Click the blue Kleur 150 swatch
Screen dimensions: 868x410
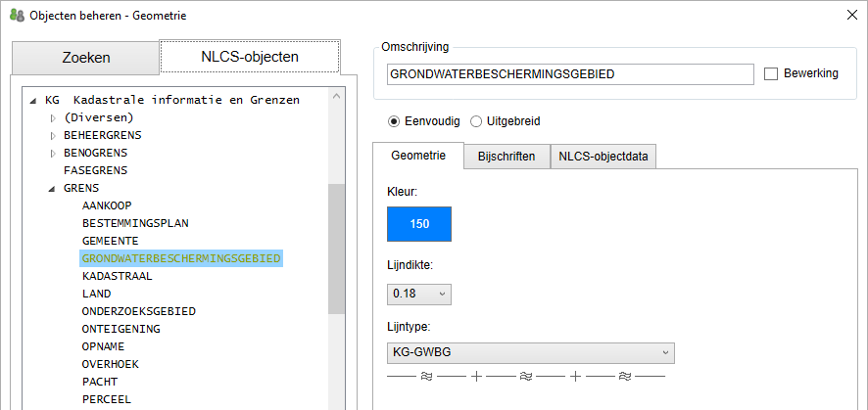419,224
